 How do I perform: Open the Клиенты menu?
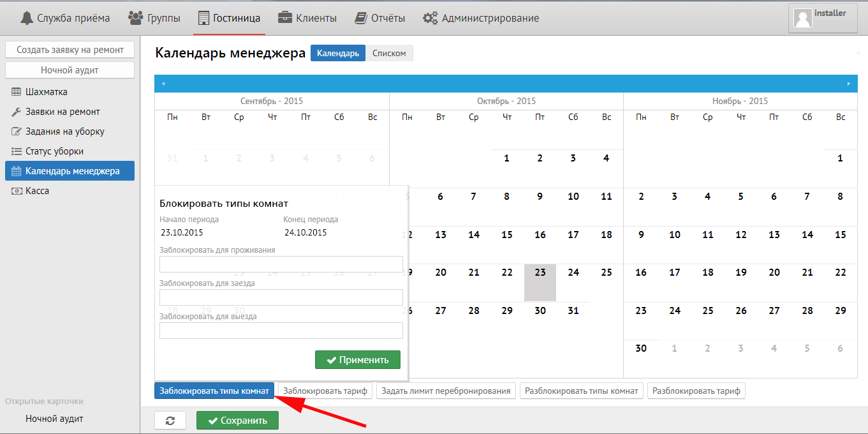307,18
